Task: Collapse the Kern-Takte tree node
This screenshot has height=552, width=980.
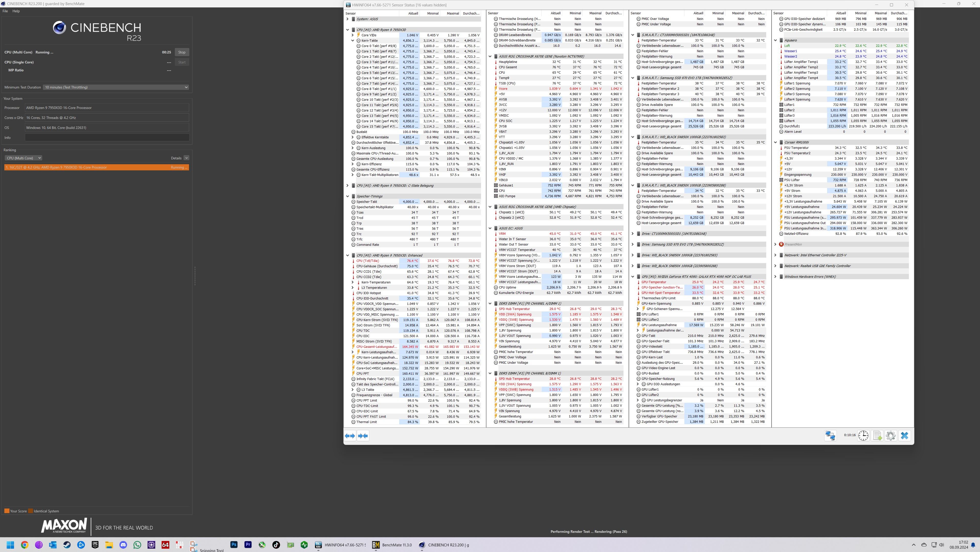Action: tap(353, 40)
